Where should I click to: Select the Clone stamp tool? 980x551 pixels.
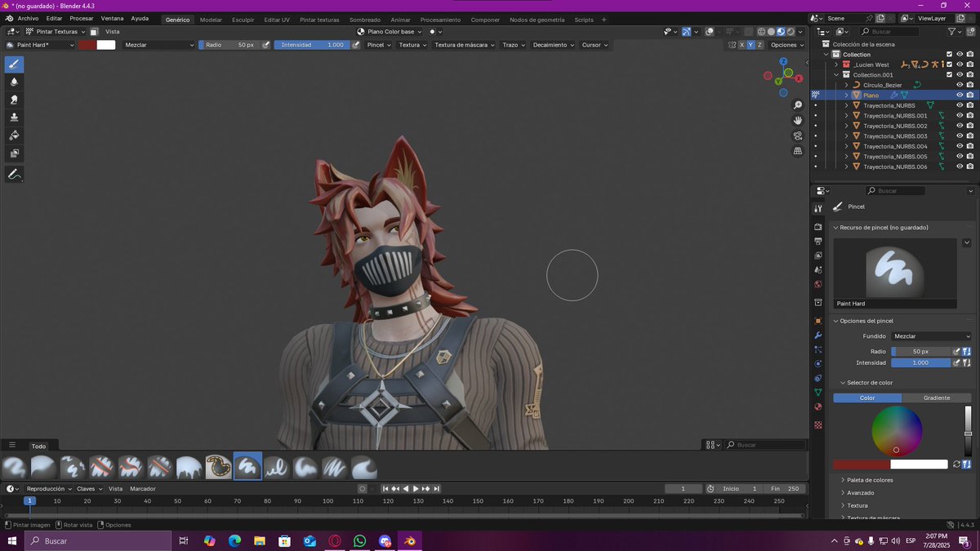14,118
